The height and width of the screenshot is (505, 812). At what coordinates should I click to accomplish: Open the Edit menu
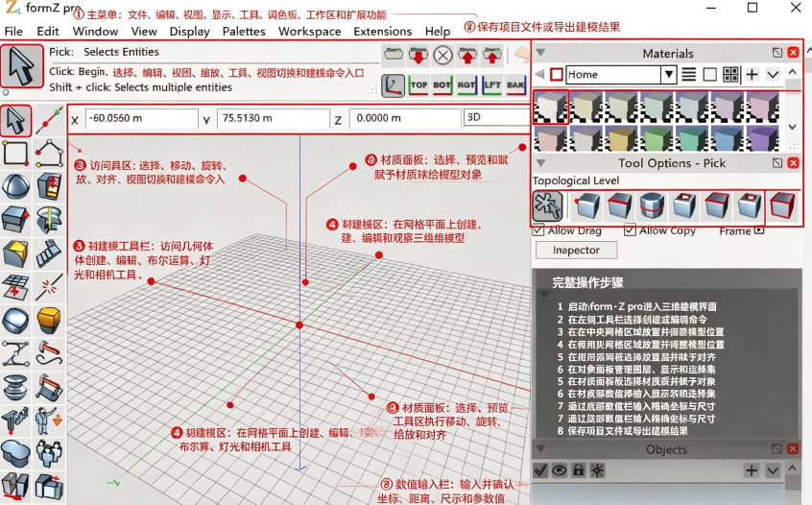[48, 31]
